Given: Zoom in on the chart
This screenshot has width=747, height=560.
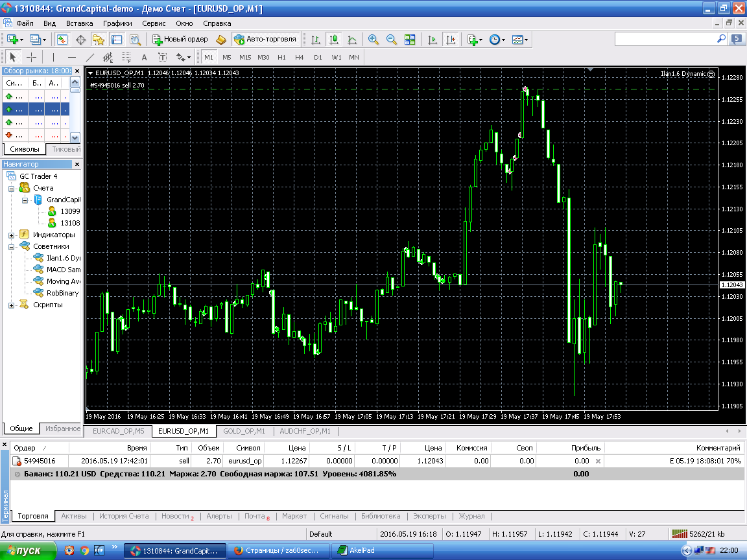Looking at the screenshot, I should [373, 40].
